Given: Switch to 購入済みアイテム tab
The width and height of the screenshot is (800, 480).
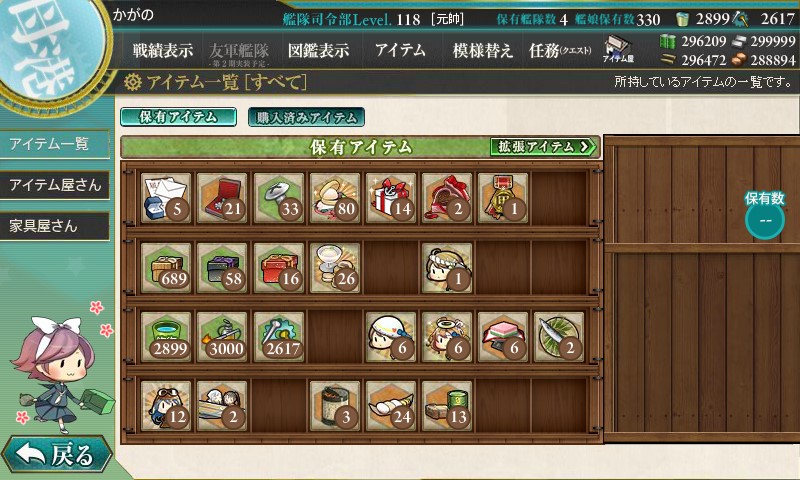Looking at the screenshot, I should (306, 117).
